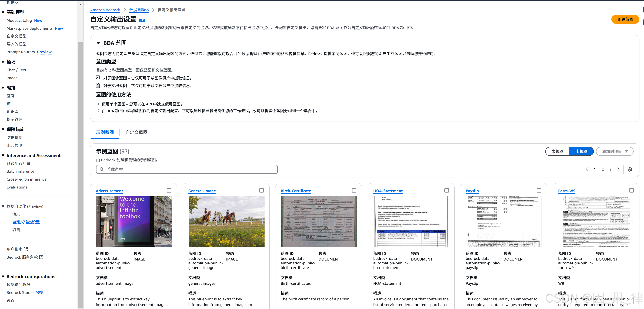Click breadcrumb chevron after 数据自动化

click(153, 10)
